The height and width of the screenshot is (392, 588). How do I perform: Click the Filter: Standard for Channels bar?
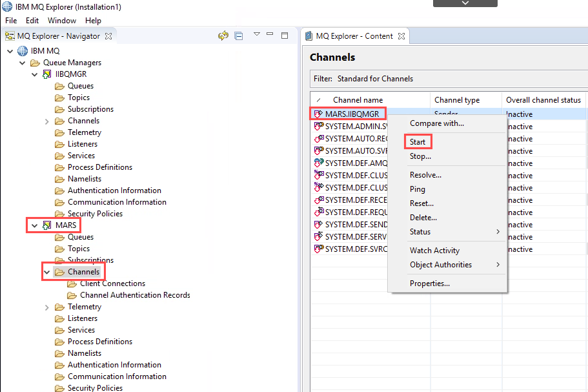click(x=449, y=79)
